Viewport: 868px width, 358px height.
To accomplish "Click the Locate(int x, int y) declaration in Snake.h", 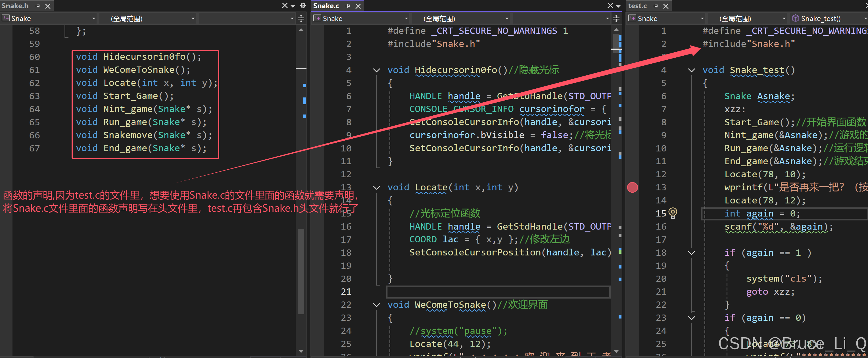I will (x=147, y=83).
